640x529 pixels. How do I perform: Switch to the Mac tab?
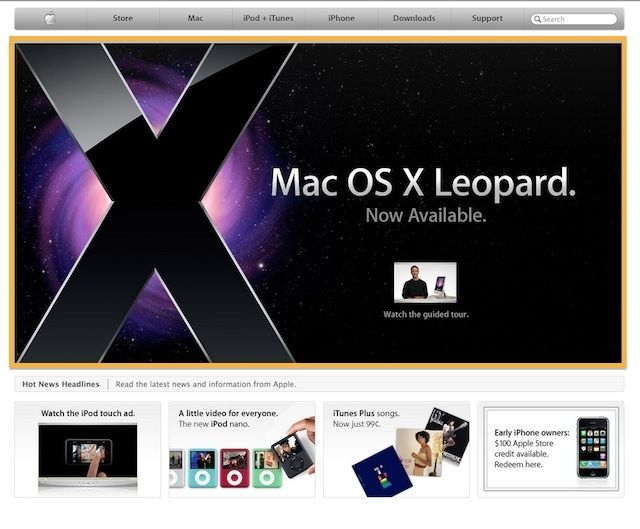click(x=195, y=18)
